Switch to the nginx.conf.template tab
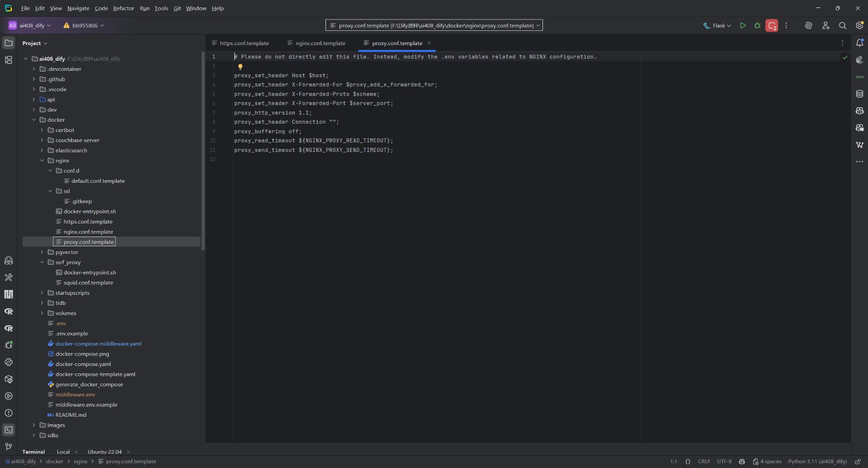Image resolution: width=868 pixels, height=468 pixels. (x=320, y=43)
